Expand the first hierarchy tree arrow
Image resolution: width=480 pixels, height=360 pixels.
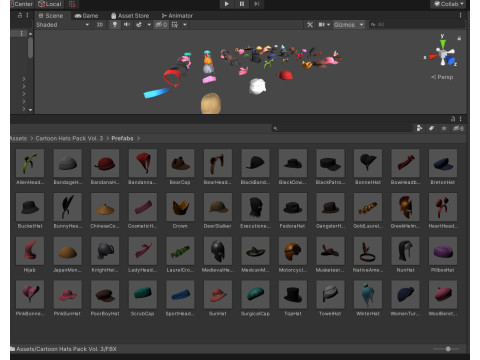[x=24, y=79]
